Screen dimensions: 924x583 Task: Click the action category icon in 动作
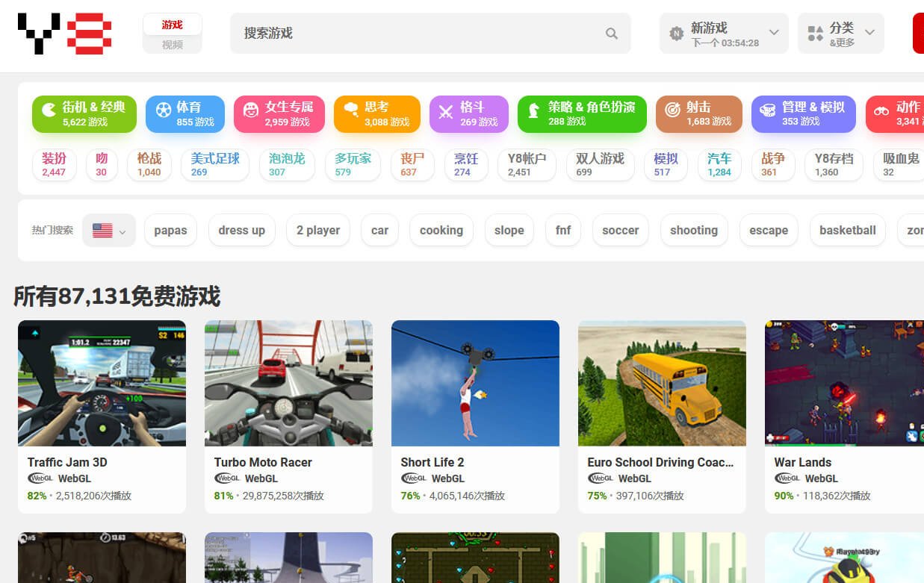[x=881, y=110]
